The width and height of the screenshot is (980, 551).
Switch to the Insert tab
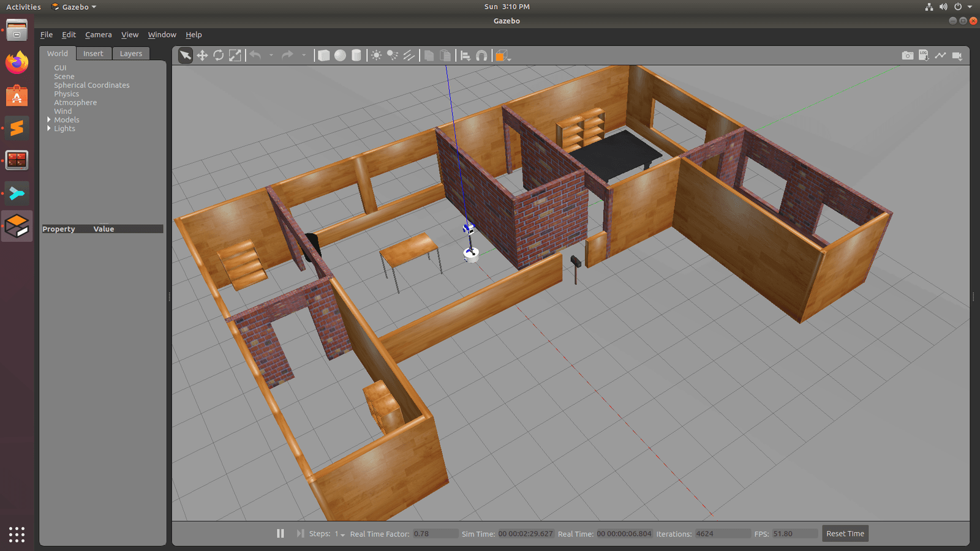93,53
